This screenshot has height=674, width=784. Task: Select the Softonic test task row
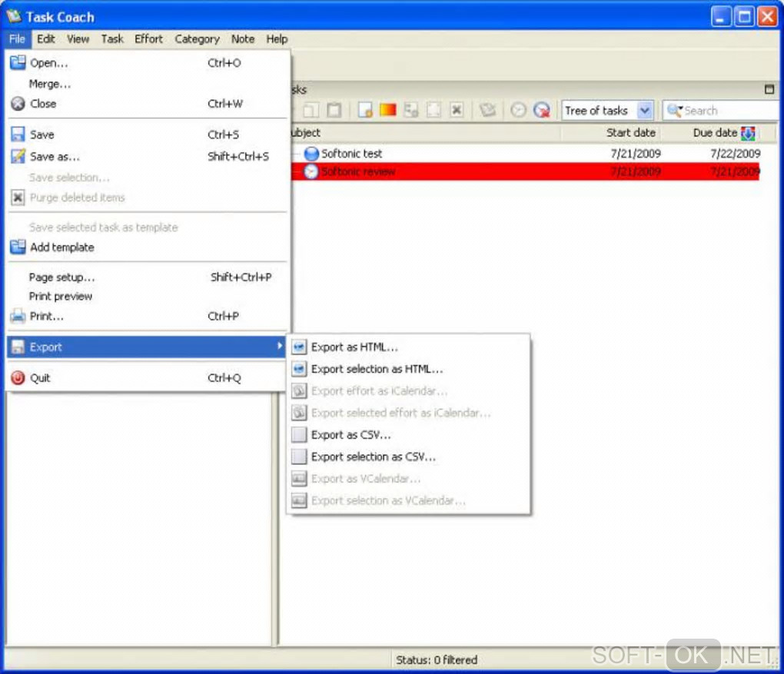tap(525, 154)
